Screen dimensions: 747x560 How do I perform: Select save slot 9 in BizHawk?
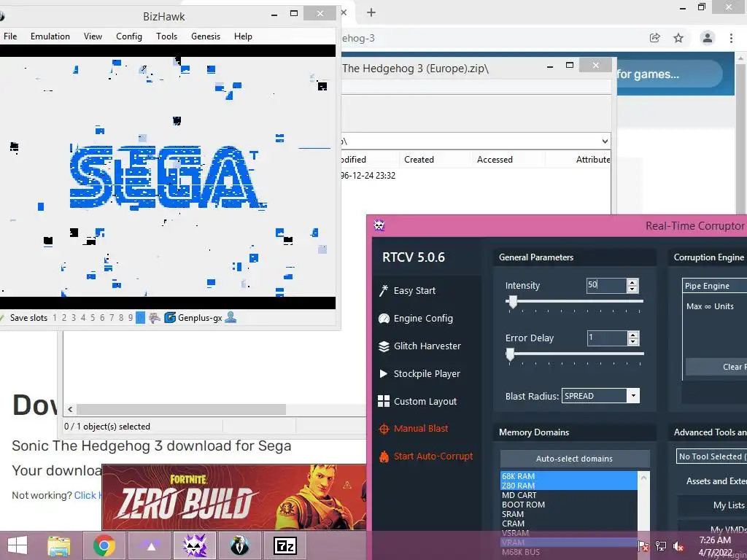[131, 318]
